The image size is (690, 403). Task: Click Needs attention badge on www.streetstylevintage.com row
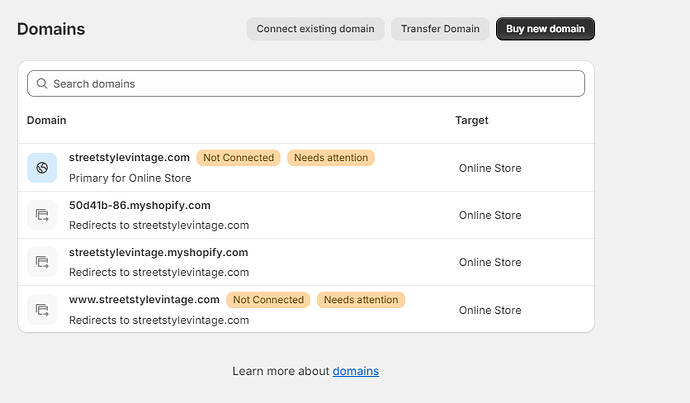pos(360,299)
